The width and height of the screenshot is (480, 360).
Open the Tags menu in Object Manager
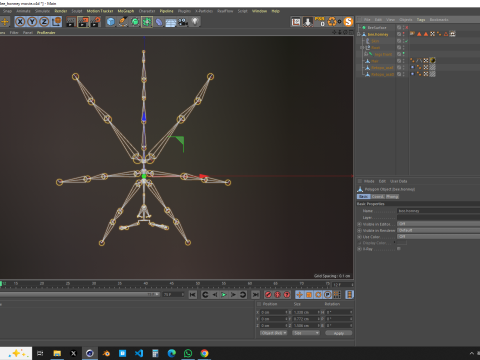point(421,20)
